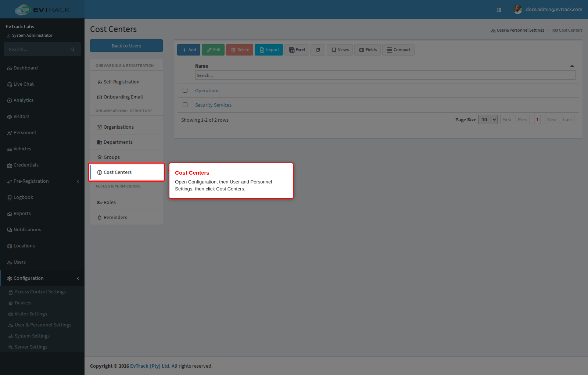The image size is (588, 375).
Task: Open Credentials in the sidebar
Action: (42, 165)
